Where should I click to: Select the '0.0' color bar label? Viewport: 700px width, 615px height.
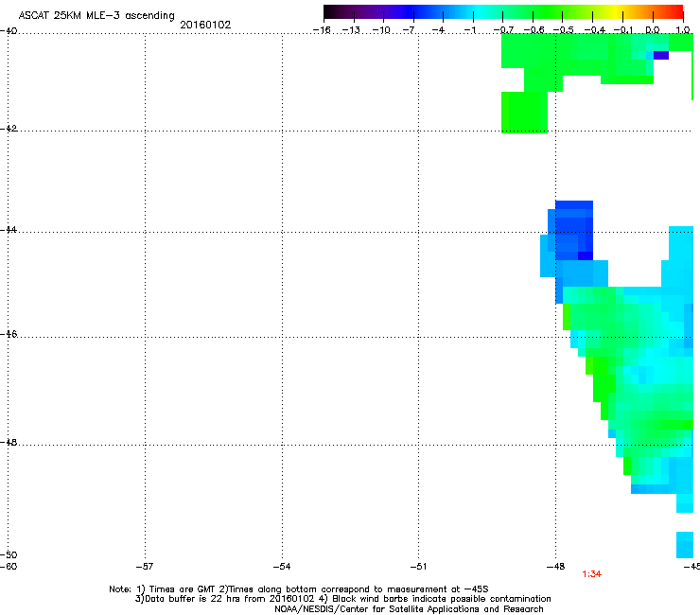(x=653, y=30)
